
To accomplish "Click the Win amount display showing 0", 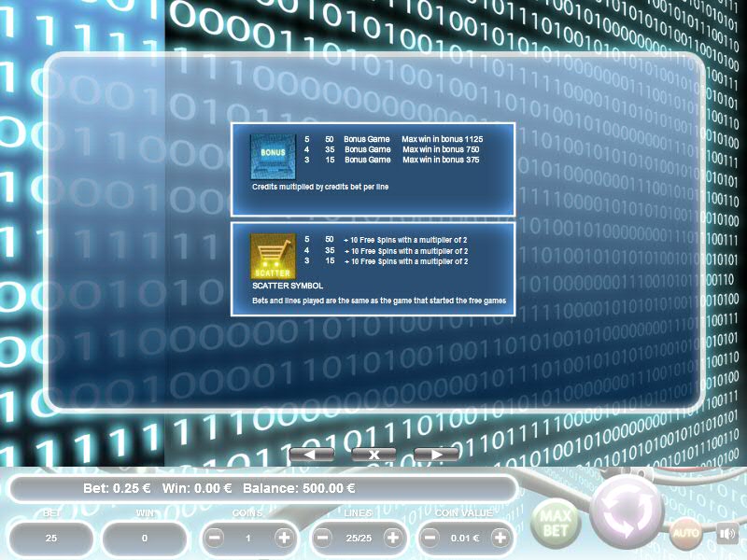I will 145,539.
